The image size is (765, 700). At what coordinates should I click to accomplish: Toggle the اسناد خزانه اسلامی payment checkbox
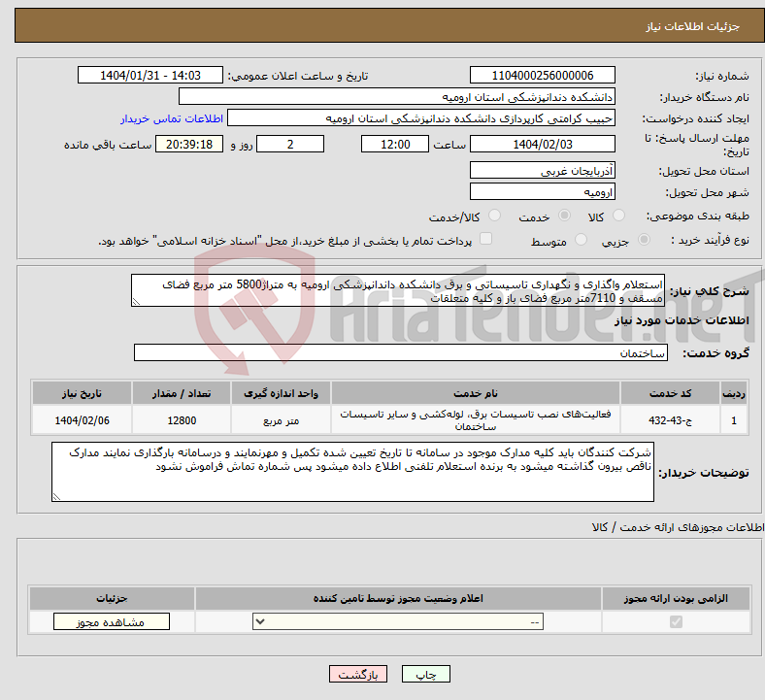point(486,239)
